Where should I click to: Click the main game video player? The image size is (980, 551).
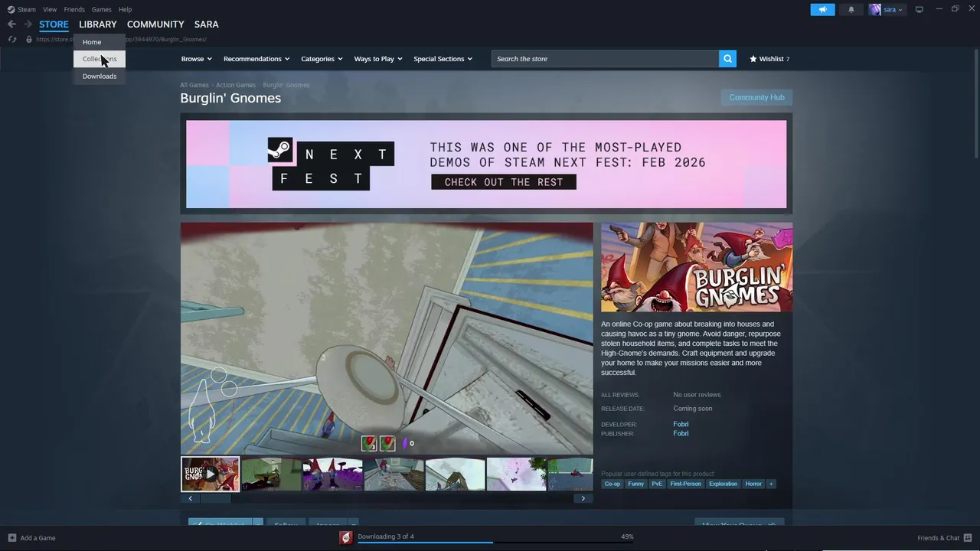(x=387, y=339)
